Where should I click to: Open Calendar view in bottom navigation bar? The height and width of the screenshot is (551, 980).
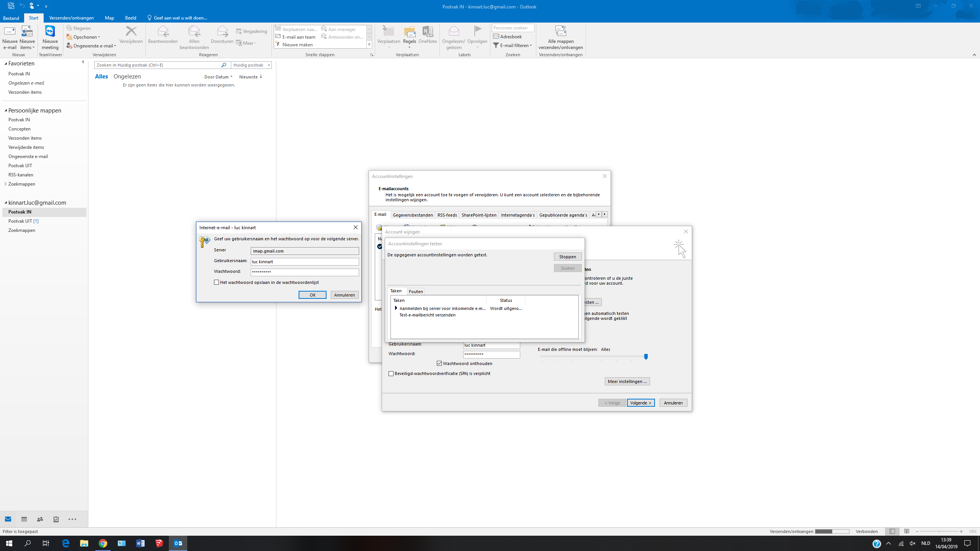(x=24, y=519)
